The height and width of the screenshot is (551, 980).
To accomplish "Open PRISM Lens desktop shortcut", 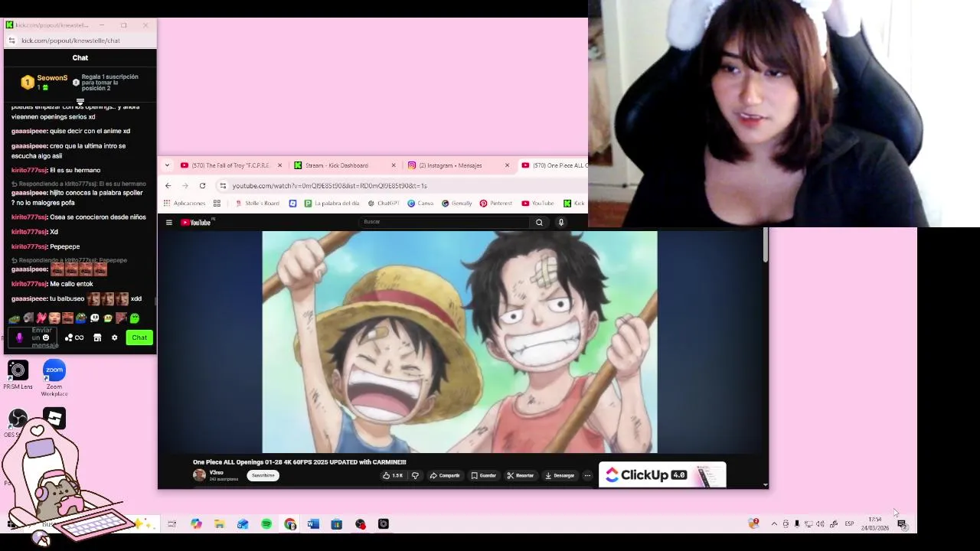I will pyautogui.click(x=18, y=375).
